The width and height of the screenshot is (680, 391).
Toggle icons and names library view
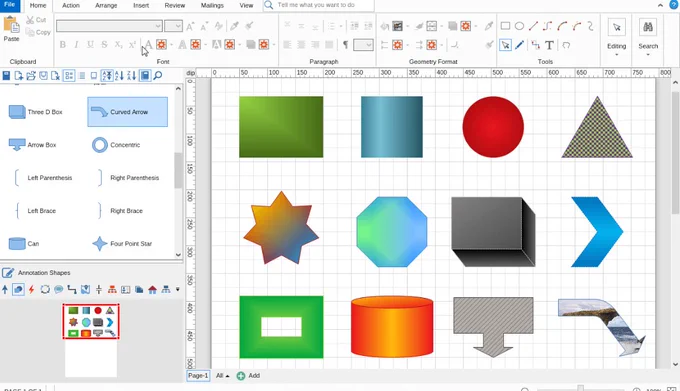[69, 75]
